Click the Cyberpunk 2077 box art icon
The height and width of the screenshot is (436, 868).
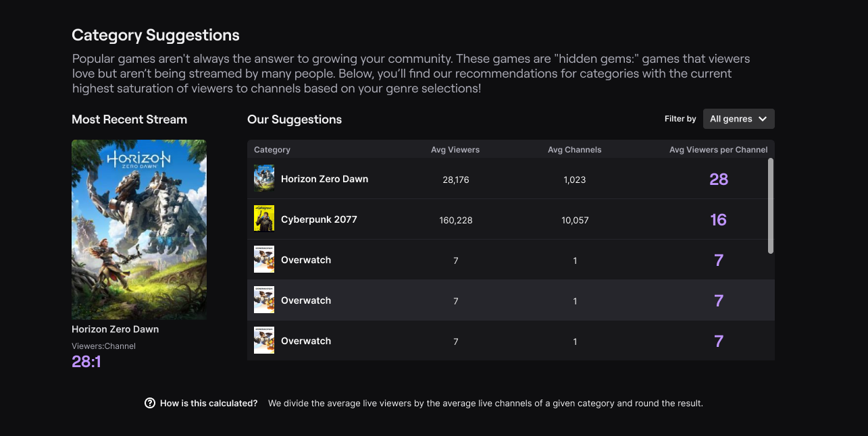[264, 219]
